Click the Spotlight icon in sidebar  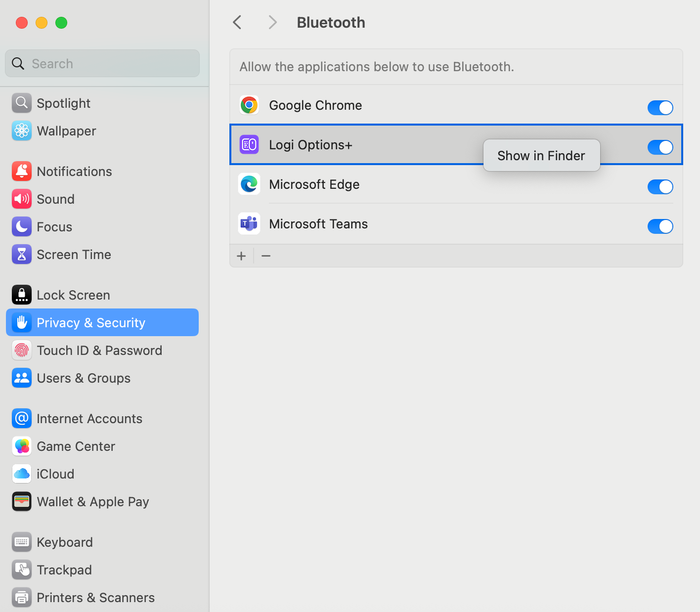(x=22, y=103)
